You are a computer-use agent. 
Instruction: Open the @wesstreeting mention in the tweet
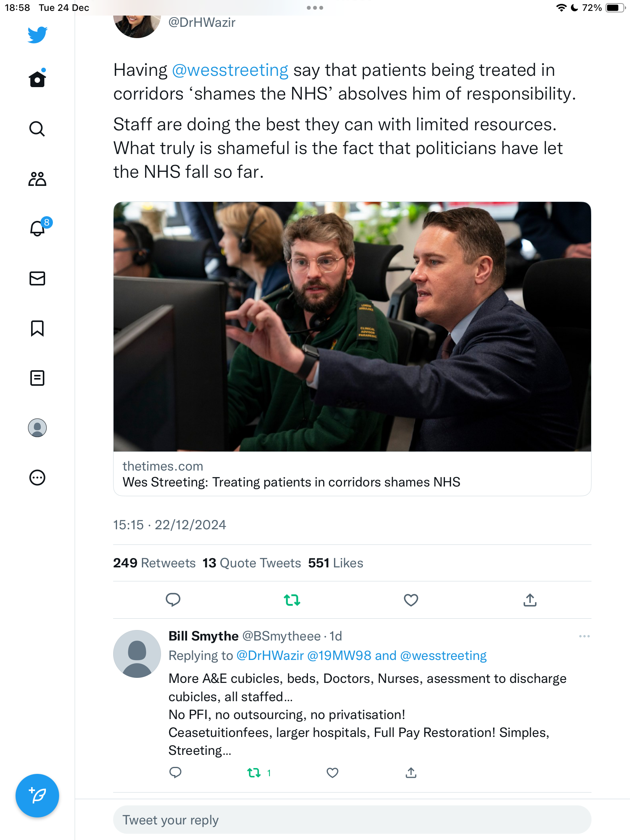click(x=230, y=70)
